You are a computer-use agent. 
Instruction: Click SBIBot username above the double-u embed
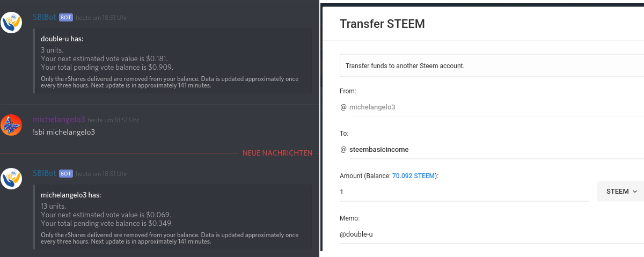coord(45,17)
